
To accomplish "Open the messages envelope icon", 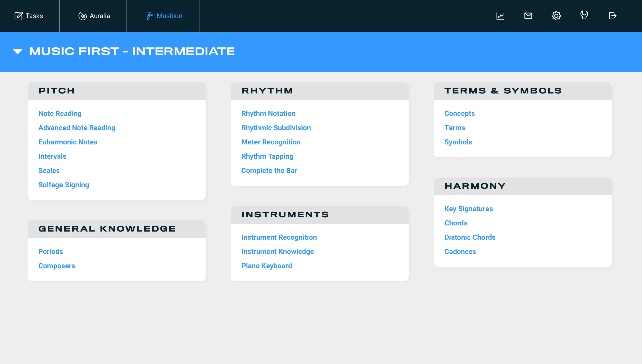I will click(528, 16).
